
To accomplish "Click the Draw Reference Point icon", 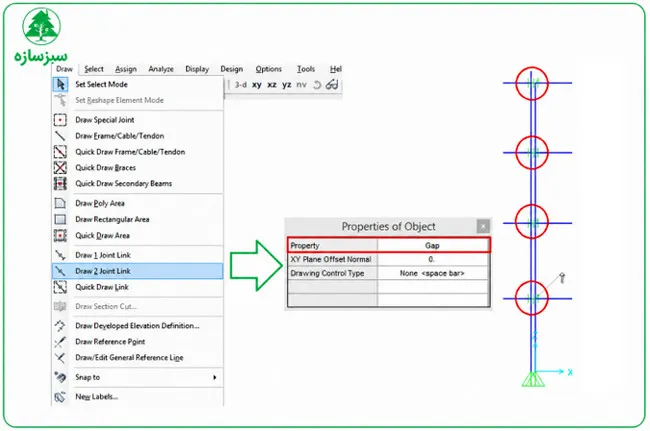I will pos(60,342).
